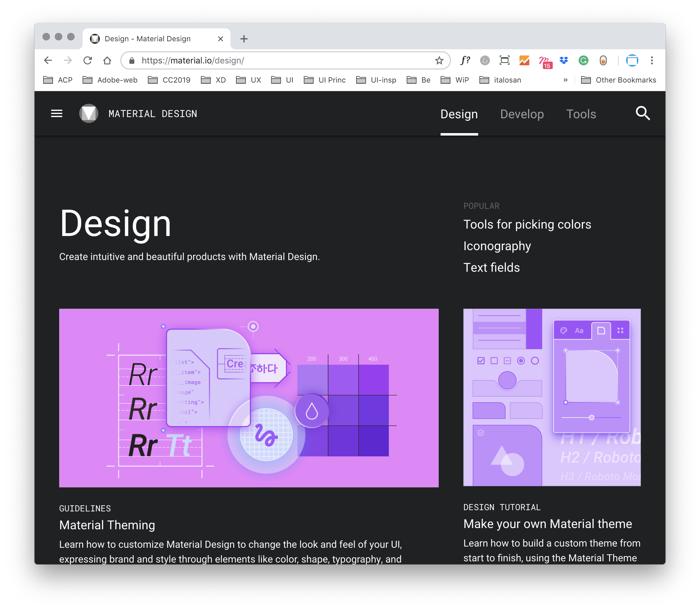Open the Iconography popular link
The image size is (700, 610).
click(497, 246)
